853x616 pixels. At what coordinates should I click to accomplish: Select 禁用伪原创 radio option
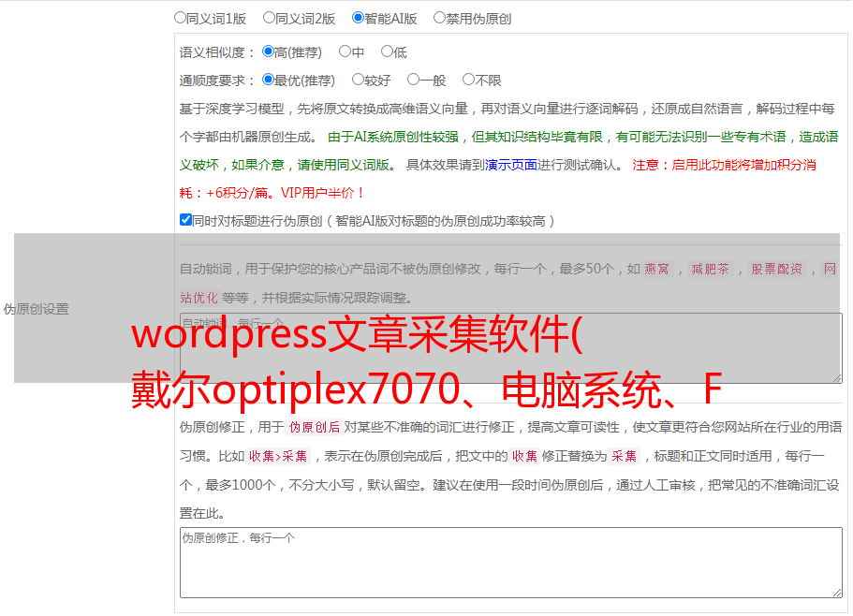439,18
